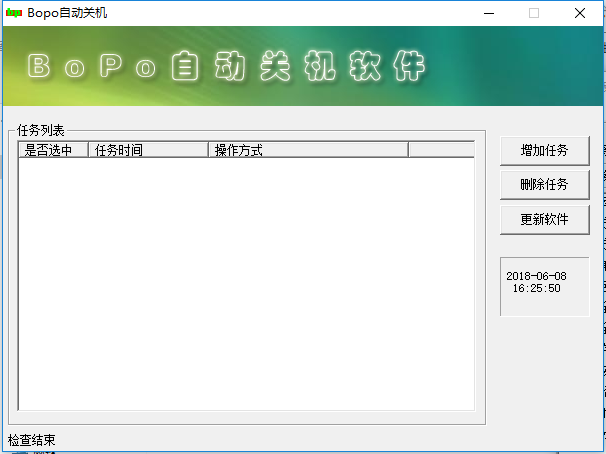Click the greyed-out maximize button
Viewport: 606px width, 454px height.
(x=534, y=13)
